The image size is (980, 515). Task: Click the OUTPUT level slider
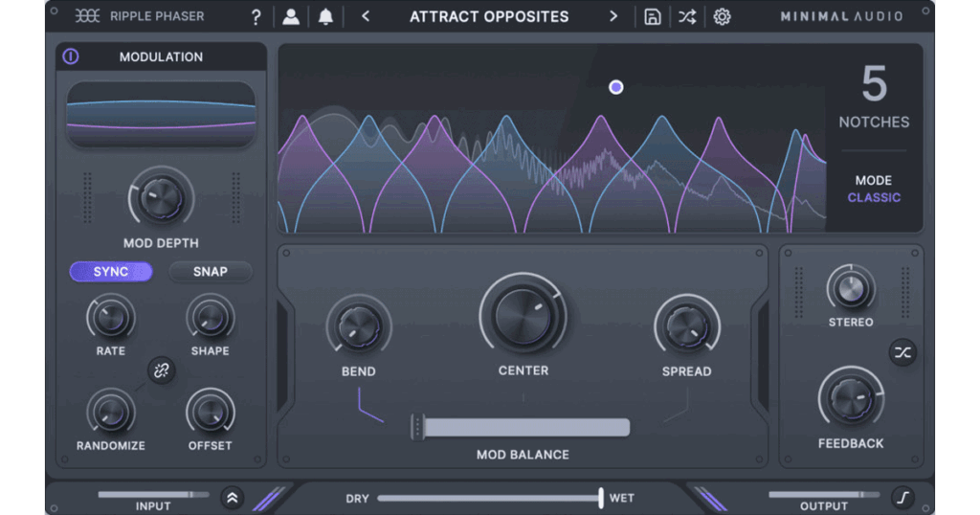(824, 494)
